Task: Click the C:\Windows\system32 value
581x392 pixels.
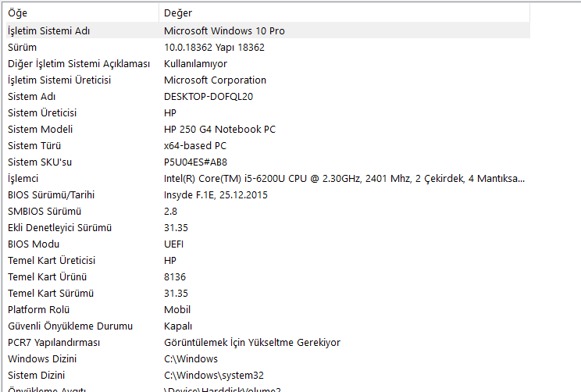Action: tap(214, 376)
